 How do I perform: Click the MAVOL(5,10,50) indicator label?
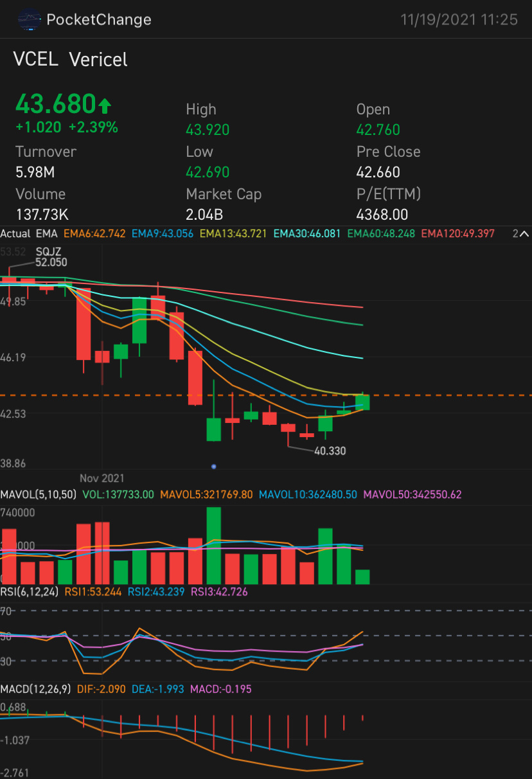click(x=38, y=495)
